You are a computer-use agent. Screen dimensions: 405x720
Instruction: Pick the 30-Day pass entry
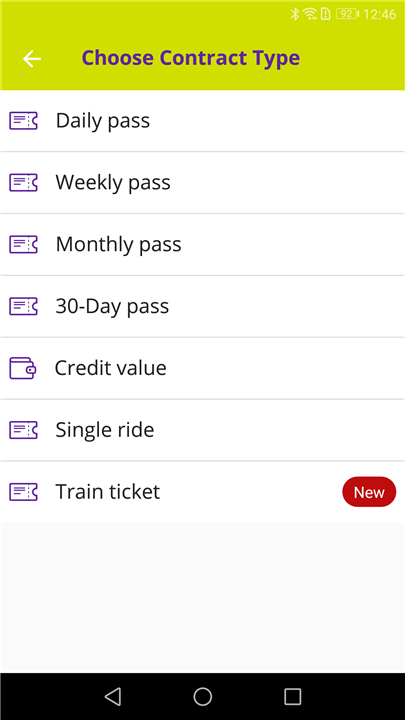(x=202, y=306)
